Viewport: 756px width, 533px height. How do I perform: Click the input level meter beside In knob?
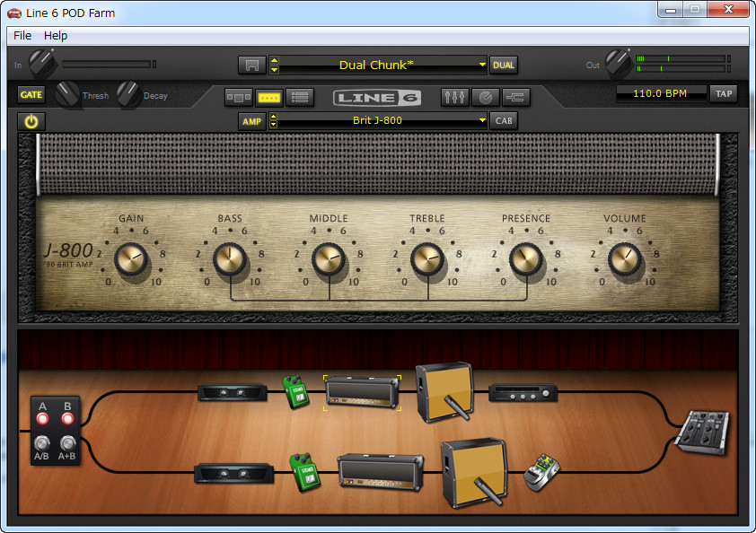click(x=108, y=64)
